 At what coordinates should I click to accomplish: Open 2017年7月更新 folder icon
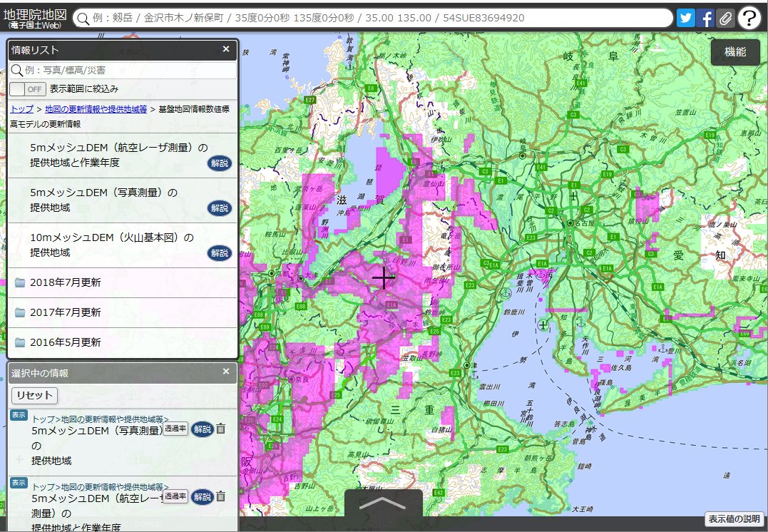tap(19, 312)
